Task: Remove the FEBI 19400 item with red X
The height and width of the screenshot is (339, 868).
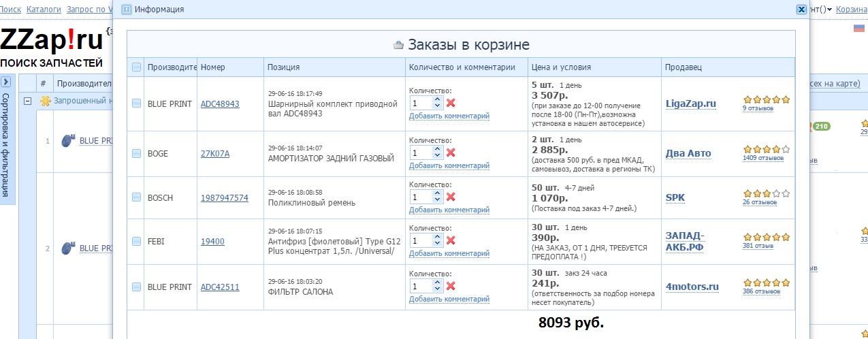Action: click(451, 240)
